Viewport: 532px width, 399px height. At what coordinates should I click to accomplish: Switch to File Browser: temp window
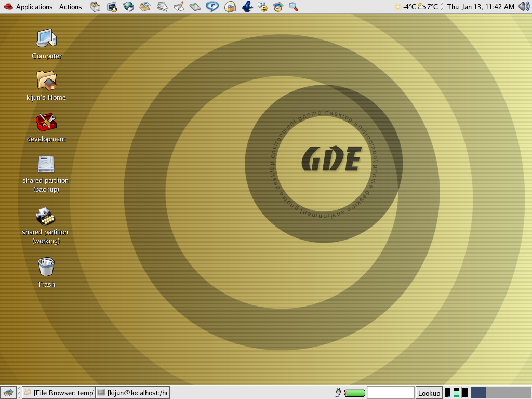[59, 393]
